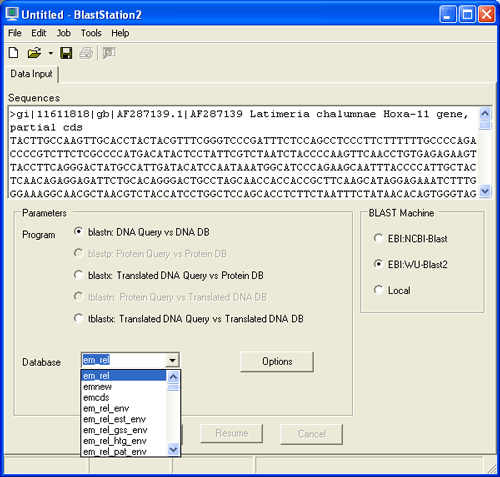Open the Tools menu
Viewport: 500px width, 477px height.
pyautogui.click(x=91, y=33)
